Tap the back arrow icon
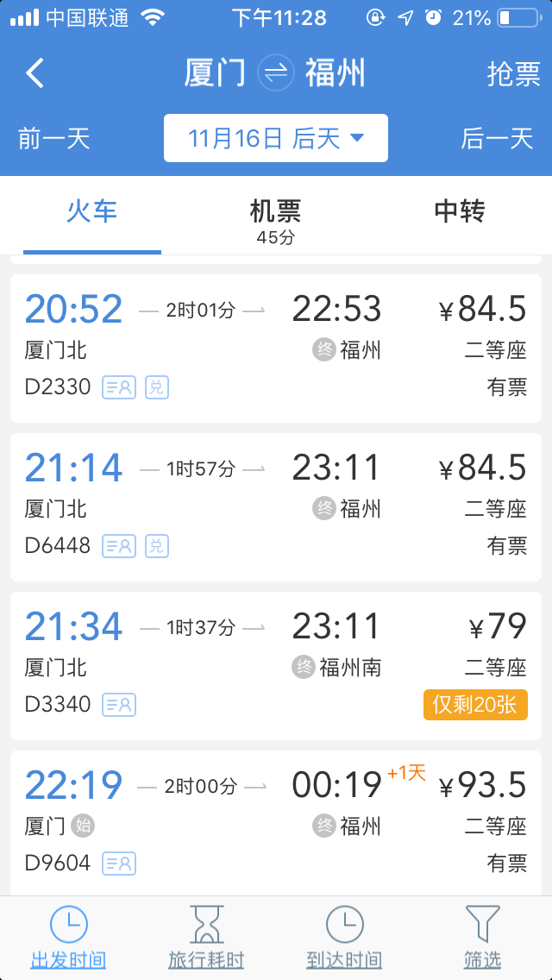 [34, 73]
